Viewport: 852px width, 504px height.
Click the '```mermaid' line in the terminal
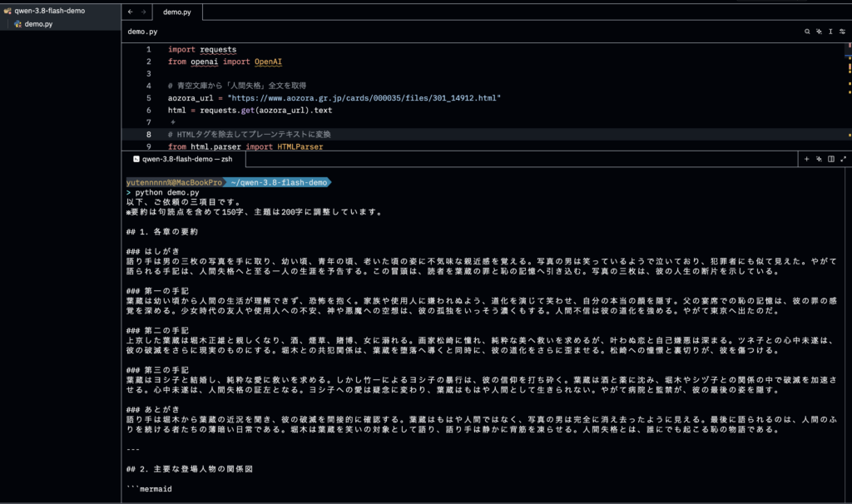150,489
